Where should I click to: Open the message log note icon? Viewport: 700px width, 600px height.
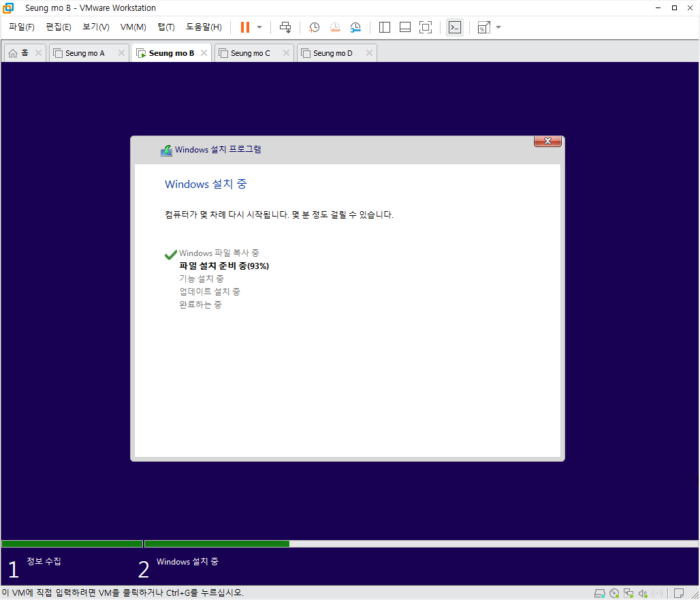pyautogui.click(x=679, y=593)
